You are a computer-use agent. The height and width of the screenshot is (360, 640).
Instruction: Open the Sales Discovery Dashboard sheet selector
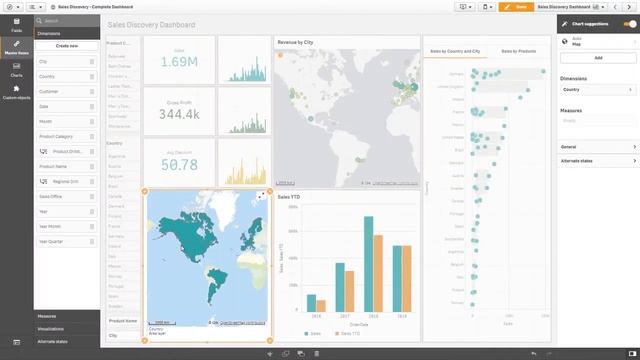pyautogui.click(x=571, y=7)
